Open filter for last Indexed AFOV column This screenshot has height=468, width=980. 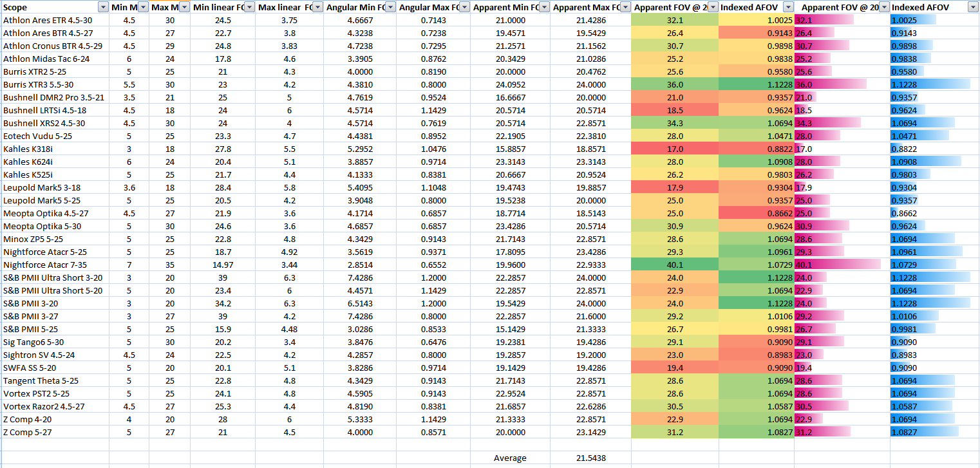point(972,7)
